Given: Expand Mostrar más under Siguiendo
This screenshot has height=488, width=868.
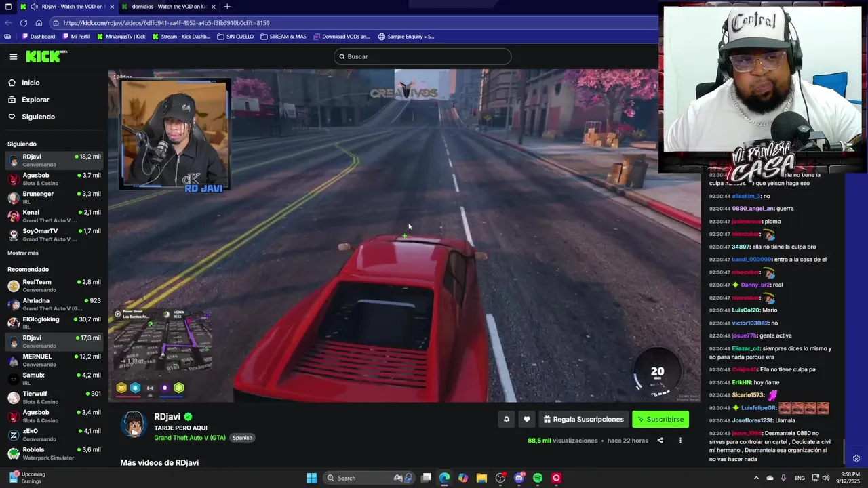Looking at the screenshot, I should pyautogui.click(x=23, y=253).
